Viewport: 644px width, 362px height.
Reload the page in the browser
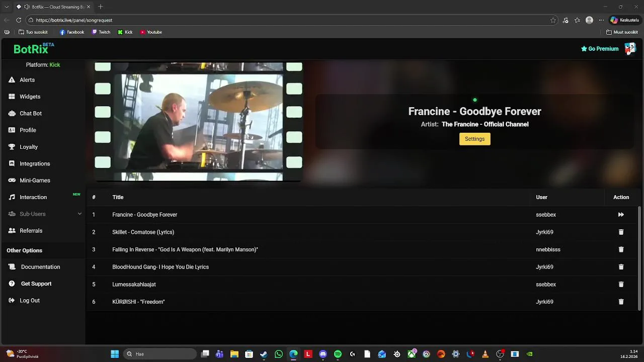tap(19, 20)
